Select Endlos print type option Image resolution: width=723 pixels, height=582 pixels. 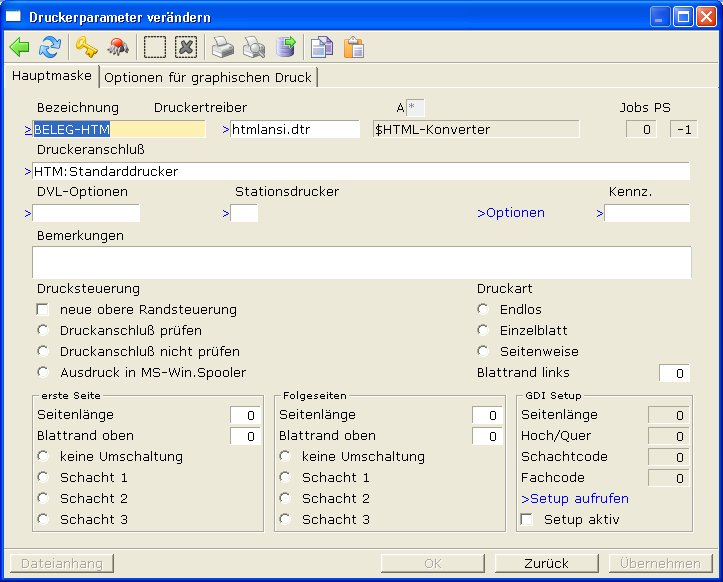[x=483, y=310]
